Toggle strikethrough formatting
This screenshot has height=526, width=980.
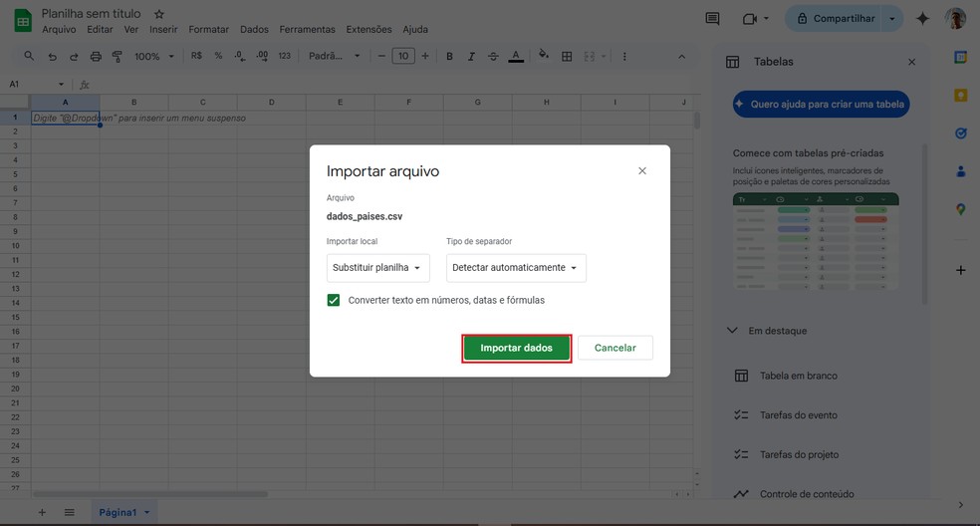point(493,57)
